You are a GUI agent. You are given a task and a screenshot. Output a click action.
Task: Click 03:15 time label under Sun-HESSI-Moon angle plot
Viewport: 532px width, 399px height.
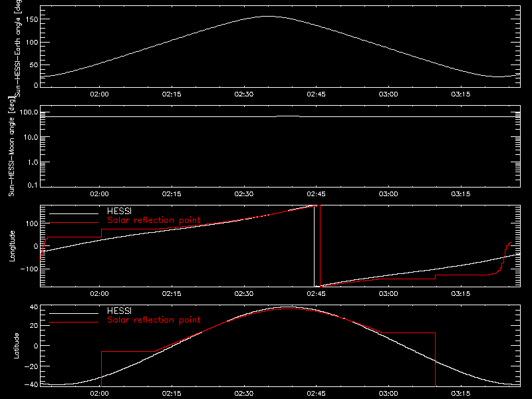(x=461, y=194)
